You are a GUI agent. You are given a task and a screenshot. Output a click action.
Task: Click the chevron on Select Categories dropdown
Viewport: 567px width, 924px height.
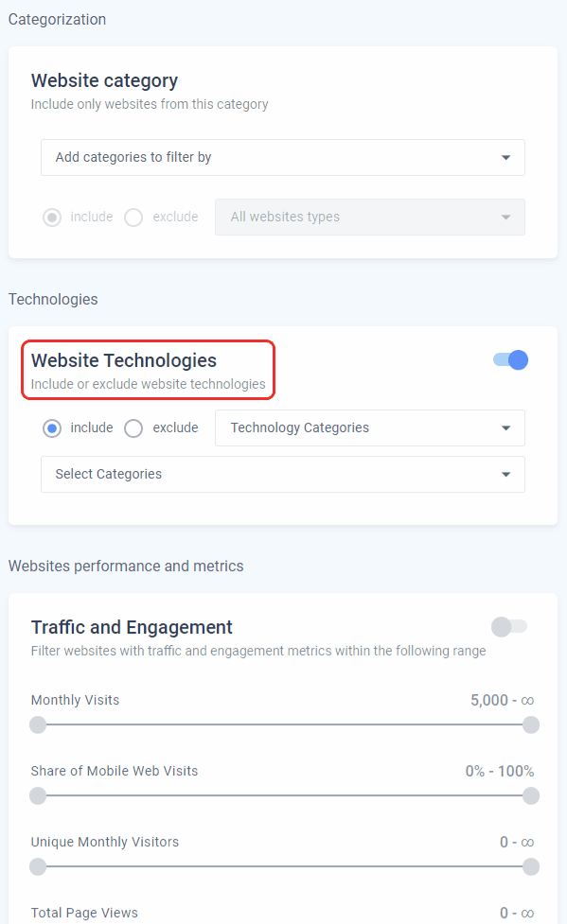click(505, 474)
